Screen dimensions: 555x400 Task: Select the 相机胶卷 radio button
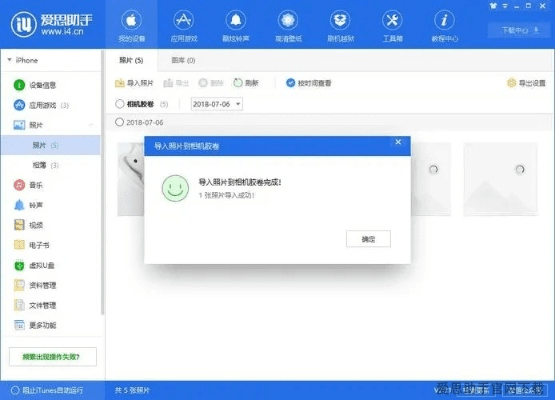tap(120, 104)
